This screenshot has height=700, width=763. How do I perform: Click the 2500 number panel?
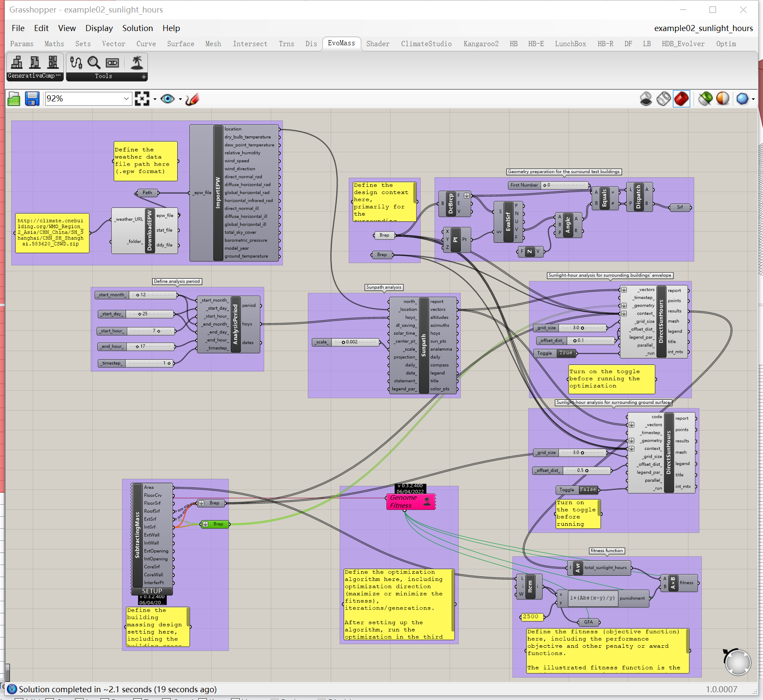[x=531, y=617]
